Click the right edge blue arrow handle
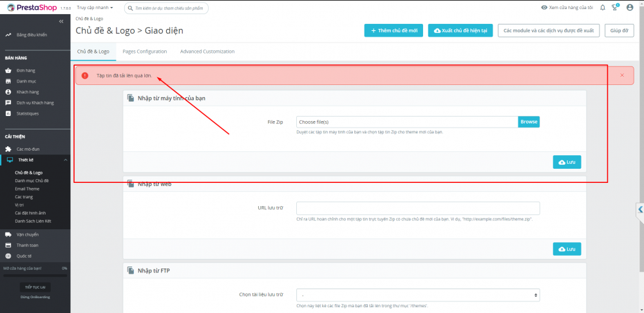Viewport: 644px width, 313px height. pos(640,209)
